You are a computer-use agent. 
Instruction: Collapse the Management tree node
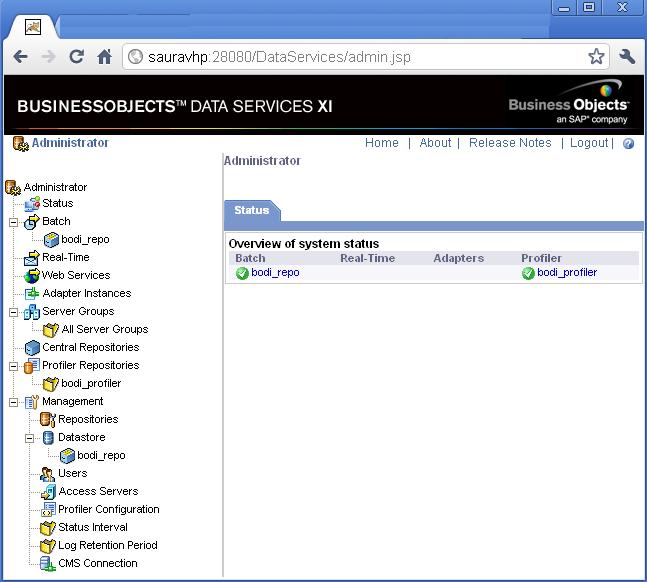coord(14,402)
